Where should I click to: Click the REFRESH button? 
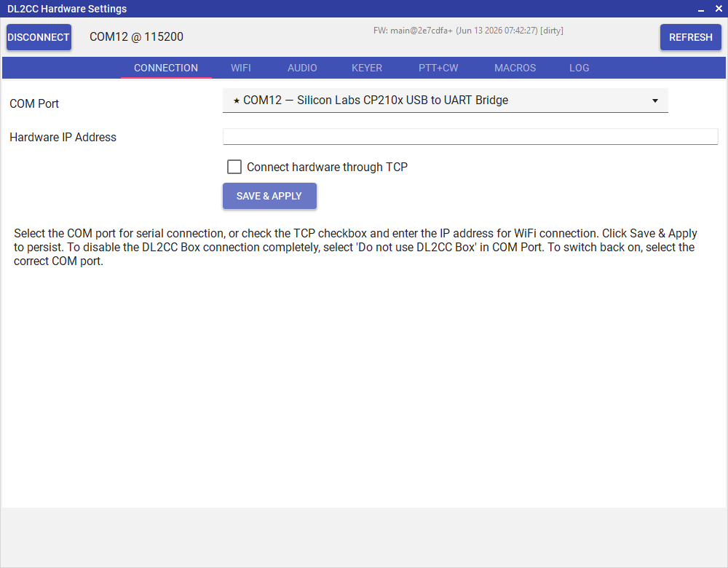(x=690, y=37)
